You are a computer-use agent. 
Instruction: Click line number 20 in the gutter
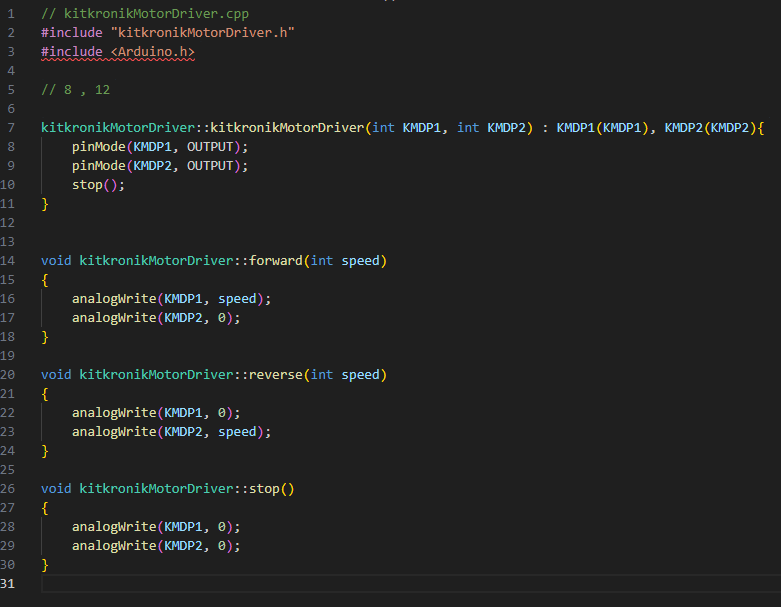(x=7, y=375)
